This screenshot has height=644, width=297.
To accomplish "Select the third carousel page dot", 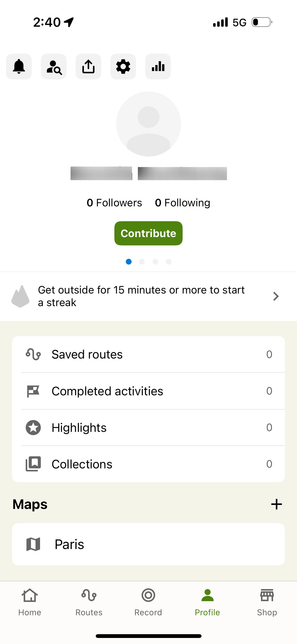I will pyautogui.click(x=155, y=262).
